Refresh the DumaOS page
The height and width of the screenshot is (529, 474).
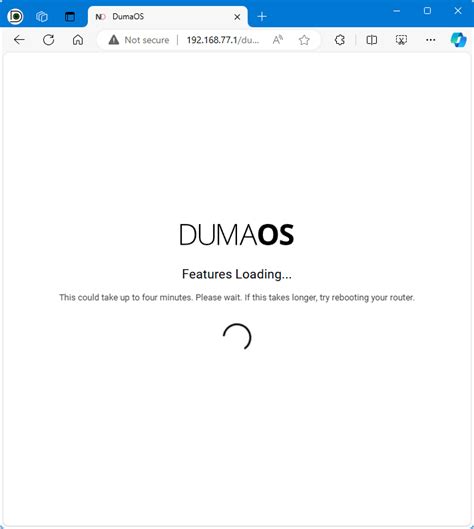49,40
